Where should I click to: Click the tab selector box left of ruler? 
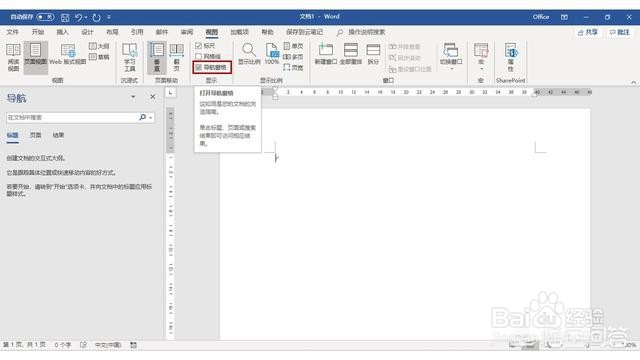(x=170, y=93)
